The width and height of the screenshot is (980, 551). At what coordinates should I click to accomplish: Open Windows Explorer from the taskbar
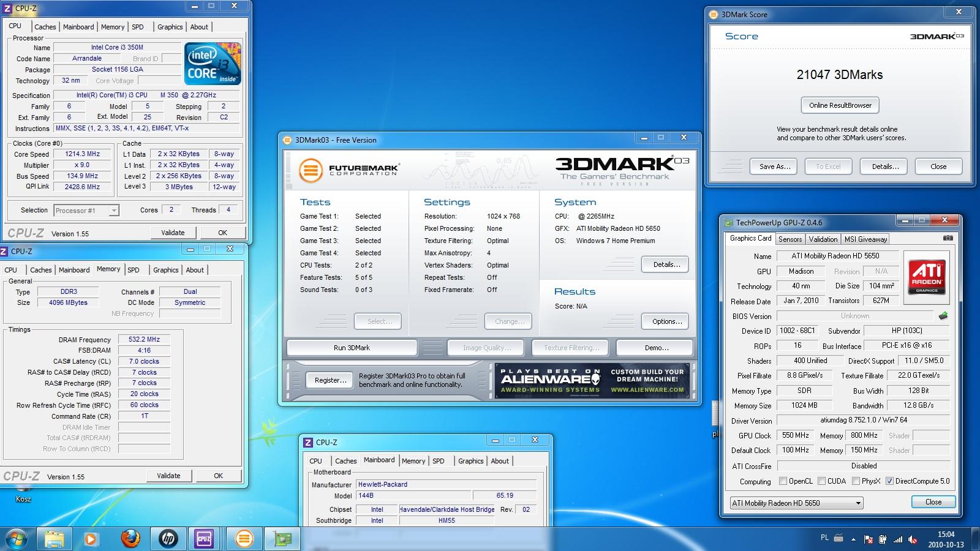click(x=55, y=539)
